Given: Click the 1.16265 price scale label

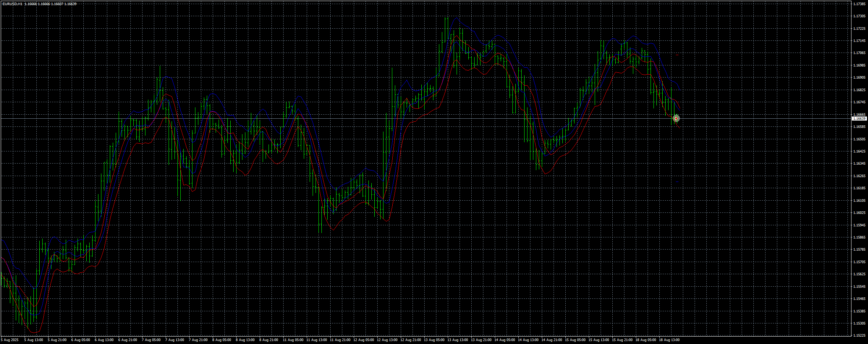Looking at the screenshot, I should click(x=860, y=176).
